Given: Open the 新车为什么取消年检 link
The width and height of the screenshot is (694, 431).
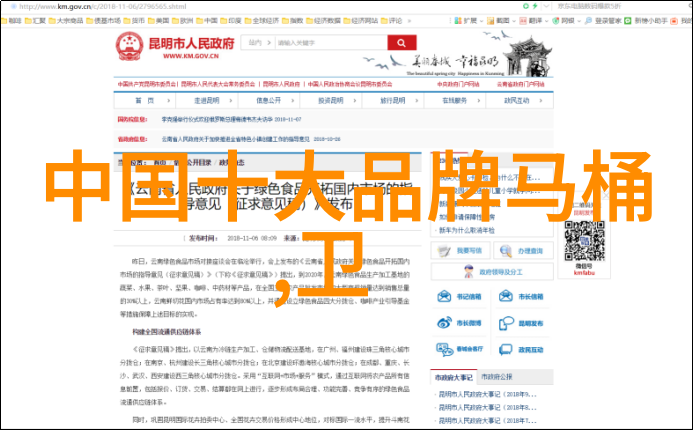Looking at the screenshot, I should pyautogui.click(x=467, y=230).
